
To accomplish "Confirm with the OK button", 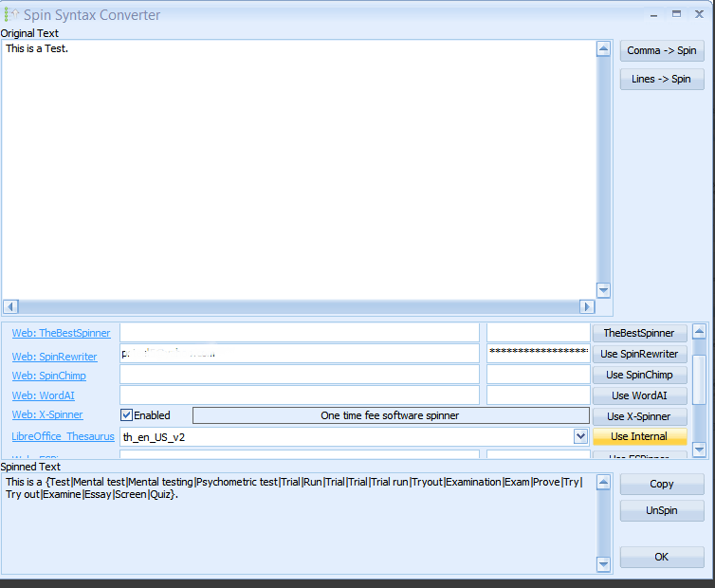I will click(661, 557).
